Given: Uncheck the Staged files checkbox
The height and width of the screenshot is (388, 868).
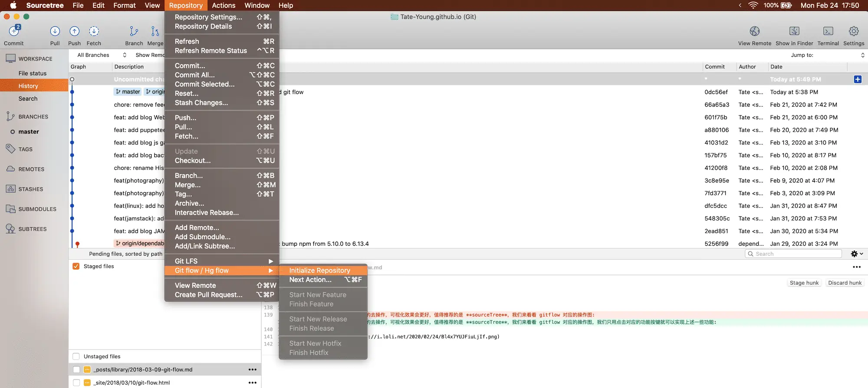Looking at the screenshot, I should point(76,266).
